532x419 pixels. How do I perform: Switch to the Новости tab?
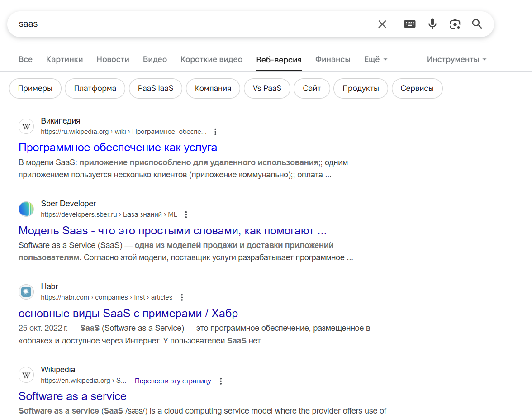click(113, 59)
